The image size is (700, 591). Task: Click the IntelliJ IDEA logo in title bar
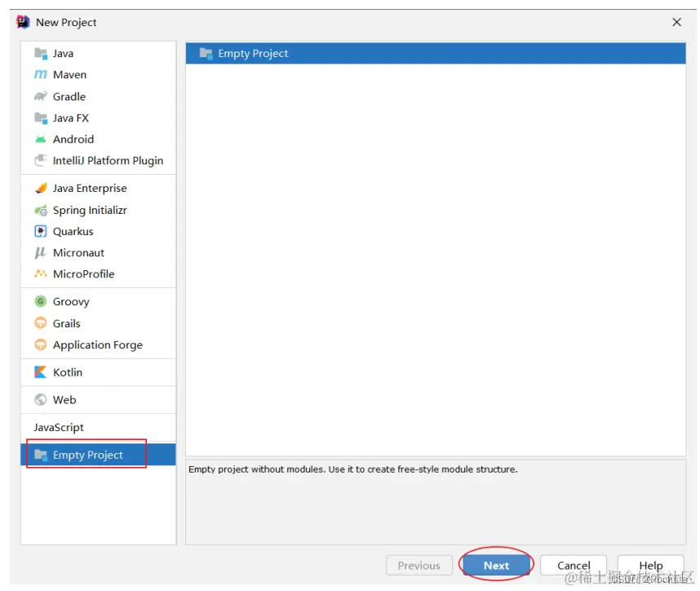pyautogui.click(x=23, y=22)
